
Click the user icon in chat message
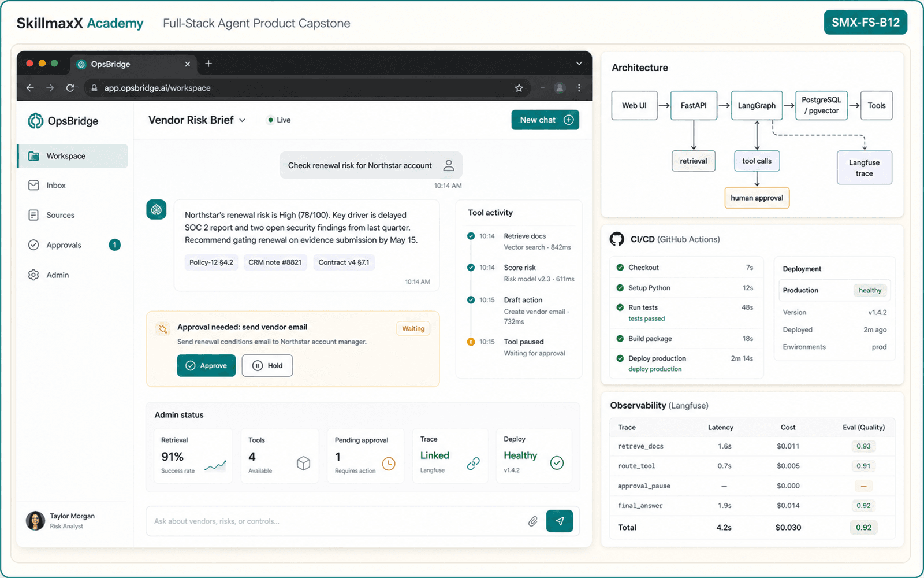click(449, 165)
